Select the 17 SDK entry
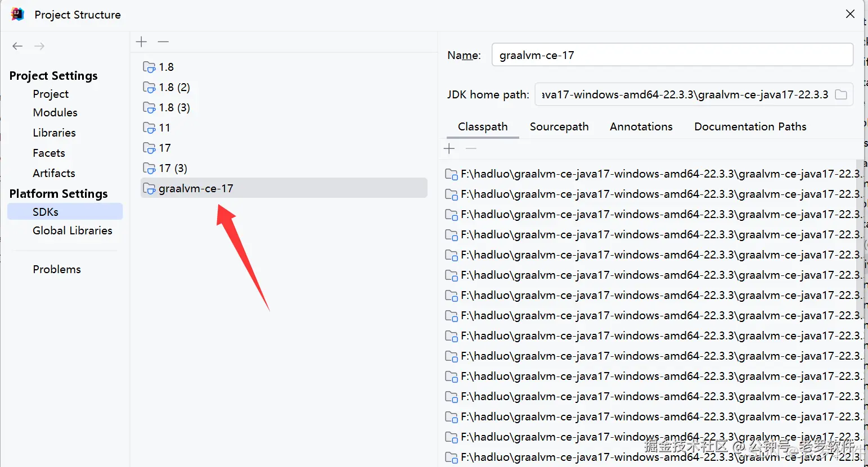Viewport: 868px width, 467px height. point(284,148)
